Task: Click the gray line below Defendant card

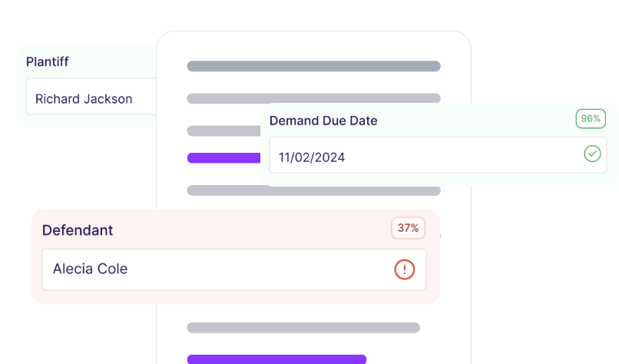Action: click(x=303, y=328)
